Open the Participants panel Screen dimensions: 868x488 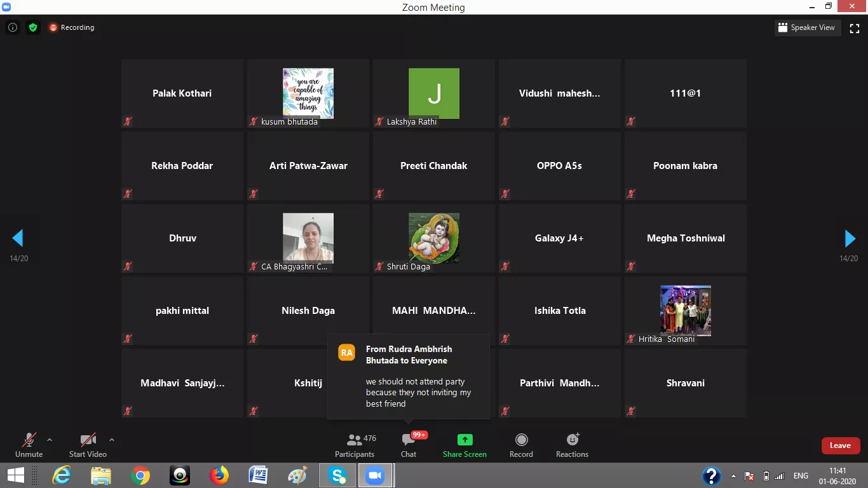[x=355, y=445]
